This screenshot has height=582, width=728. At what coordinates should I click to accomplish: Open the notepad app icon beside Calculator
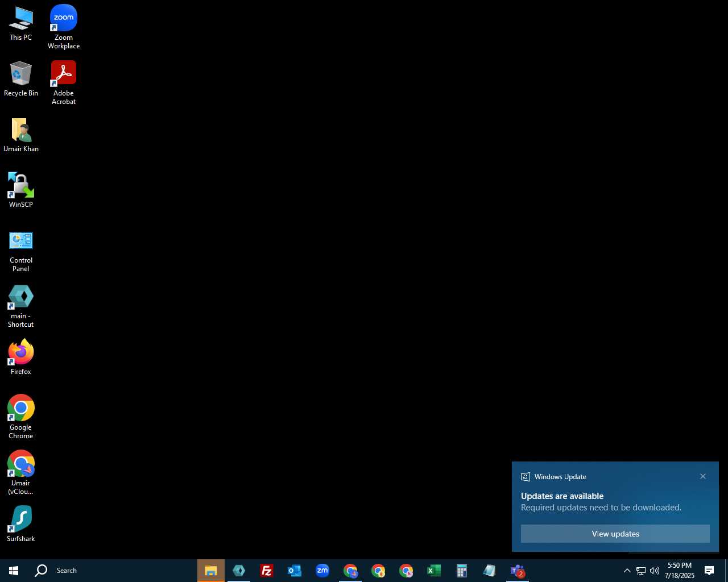[x=490, y=571]
